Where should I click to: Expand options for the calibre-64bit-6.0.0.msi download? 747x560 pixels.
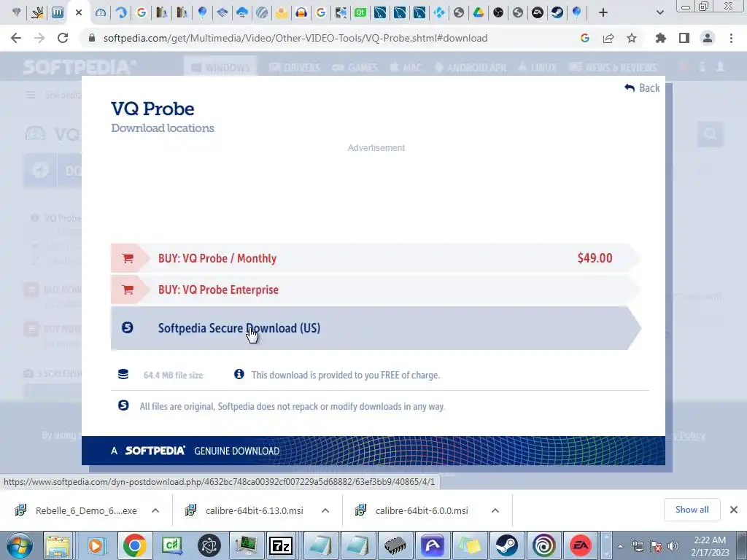tap(495, 510)
